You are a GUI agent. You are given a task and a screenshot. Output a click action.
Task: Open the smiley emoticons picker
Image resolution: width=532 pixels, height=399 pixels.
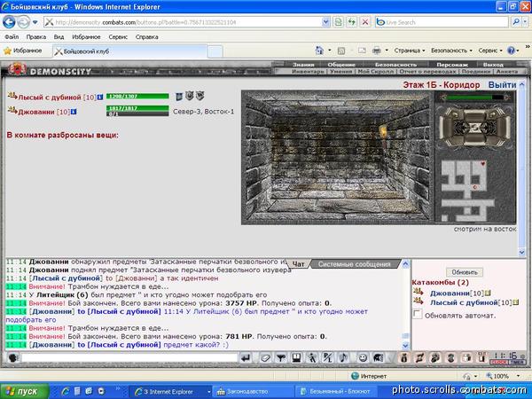(x=363, y=357)
